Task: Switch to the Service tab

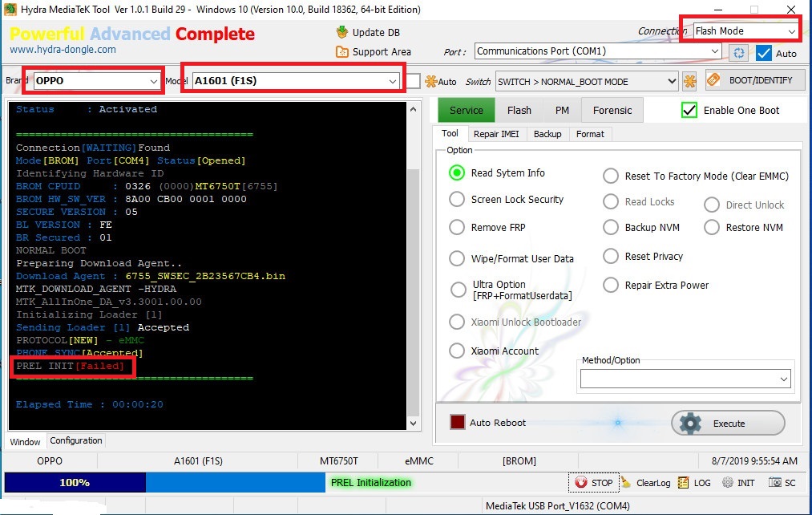Action: (466, 111)
